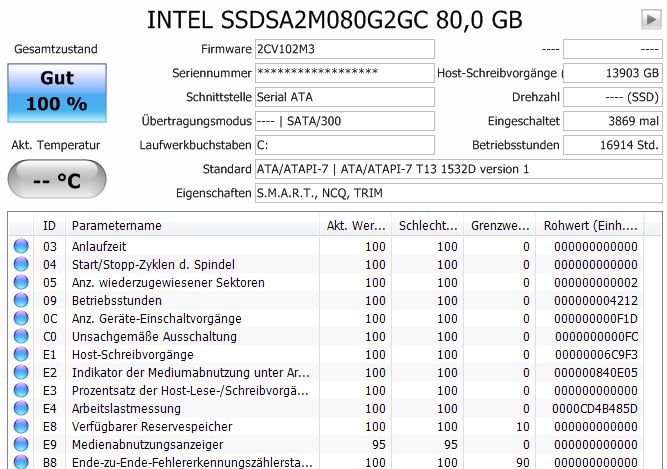Click the Host-Schreibvorgänge value 13903 GB
The width and height of the screenshot is (667, 469).
[612, 73]
